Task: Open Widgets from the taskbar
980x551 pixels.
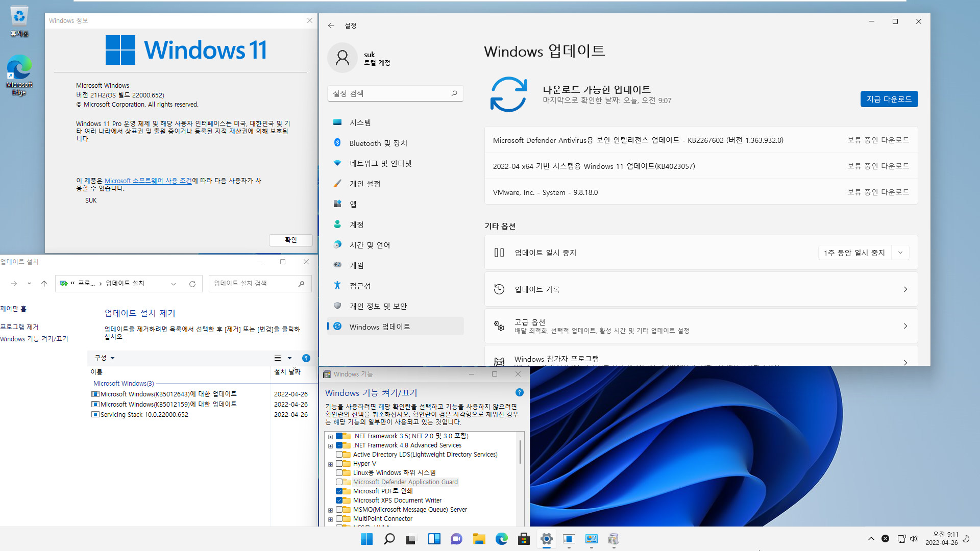Action: click(x=434, y=539)
